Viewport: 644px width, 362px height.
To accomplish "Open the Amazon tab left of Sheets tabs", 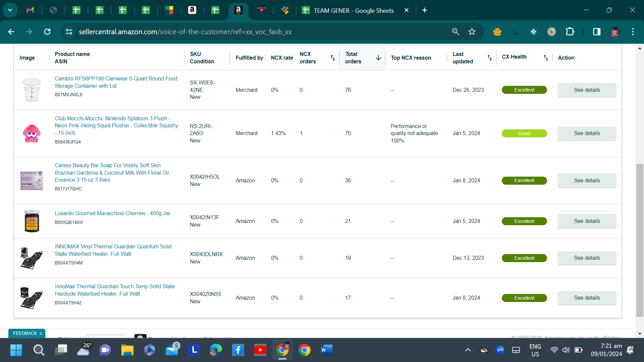I will coord(192,10).
